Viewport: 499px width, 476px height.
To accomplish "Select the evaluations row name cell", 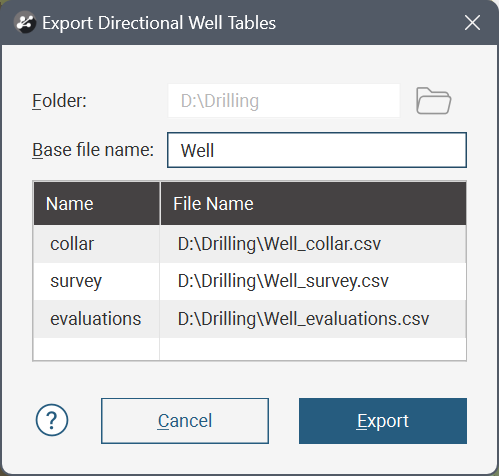I will (x=97, y=319).
